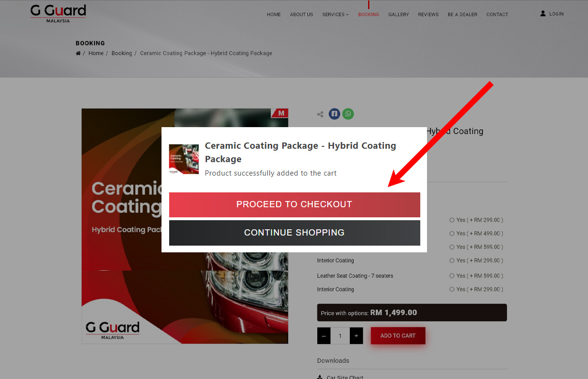Click the user icon next to Login
The image size is (588, 379).
543,14
